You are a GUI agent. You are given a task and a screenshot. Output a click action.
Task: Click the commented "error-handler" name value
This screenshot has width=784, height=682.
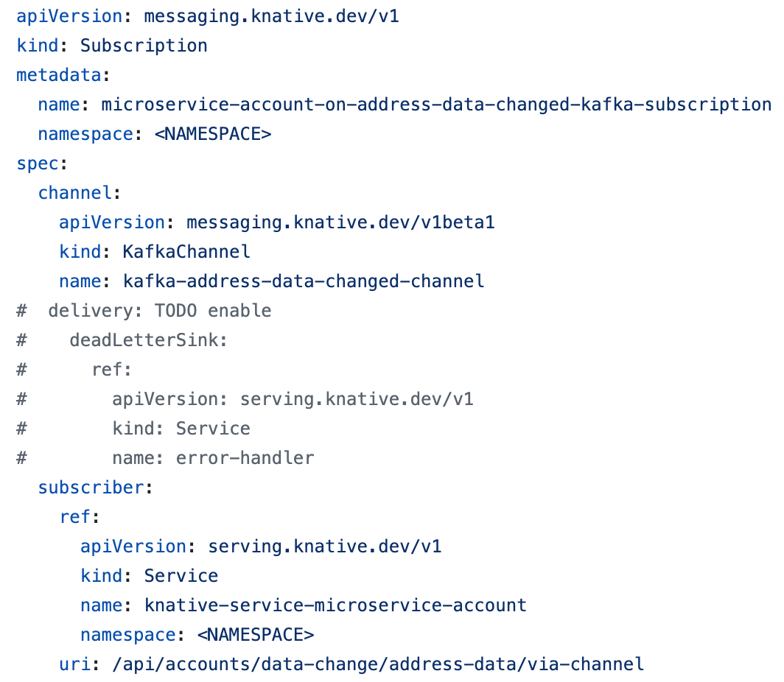coord(245,458)
